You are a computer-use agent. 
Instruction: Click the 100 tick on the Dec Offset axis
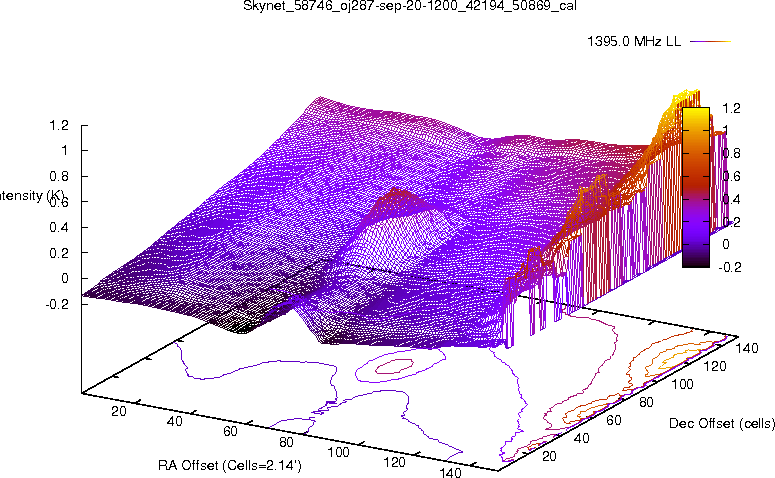tap(682, 384)
